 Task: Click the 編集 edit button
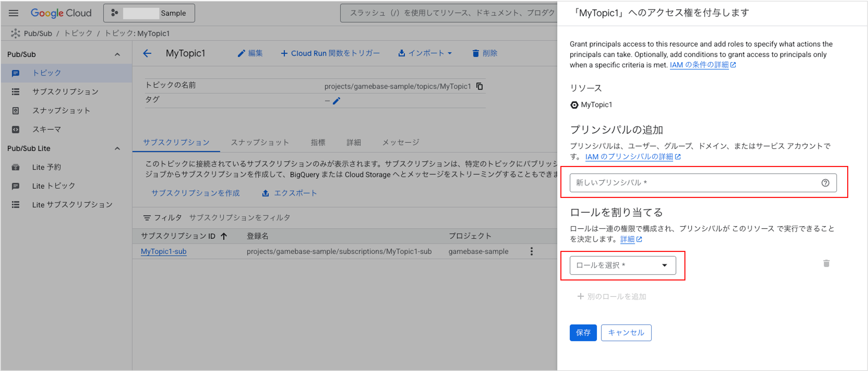click(x=250, y=53)
